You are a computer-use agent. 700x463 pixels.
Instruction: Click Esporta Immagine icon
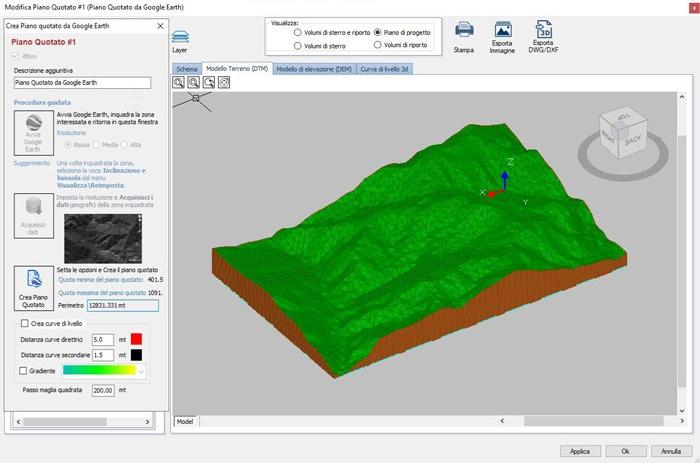point(503,32)
